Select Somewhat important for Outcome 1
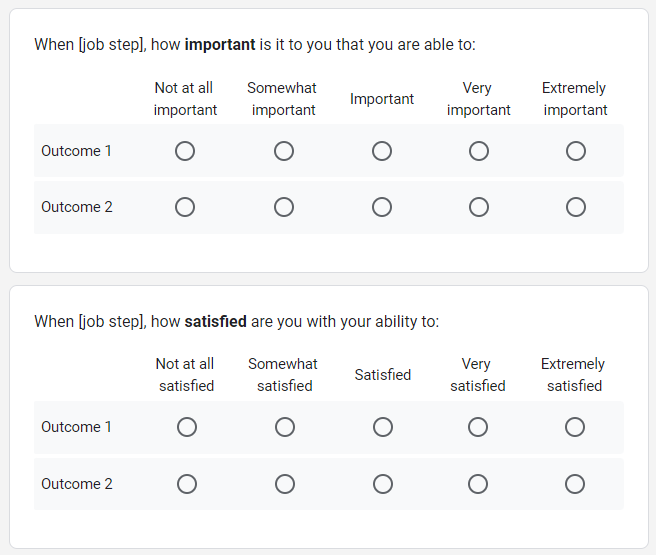The image size is (656, 555). click(284, 151)
